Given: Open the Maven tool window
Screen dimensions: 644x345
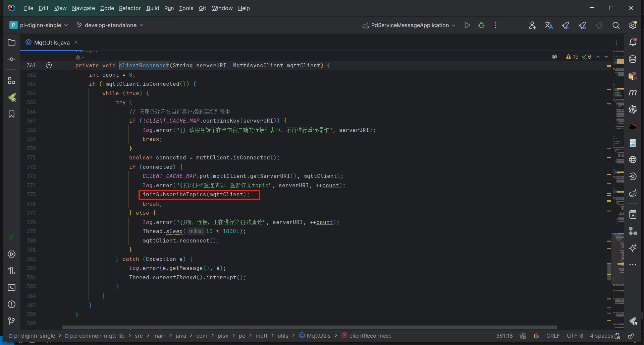Looking at the screenshot, I should tap(633, 93).
